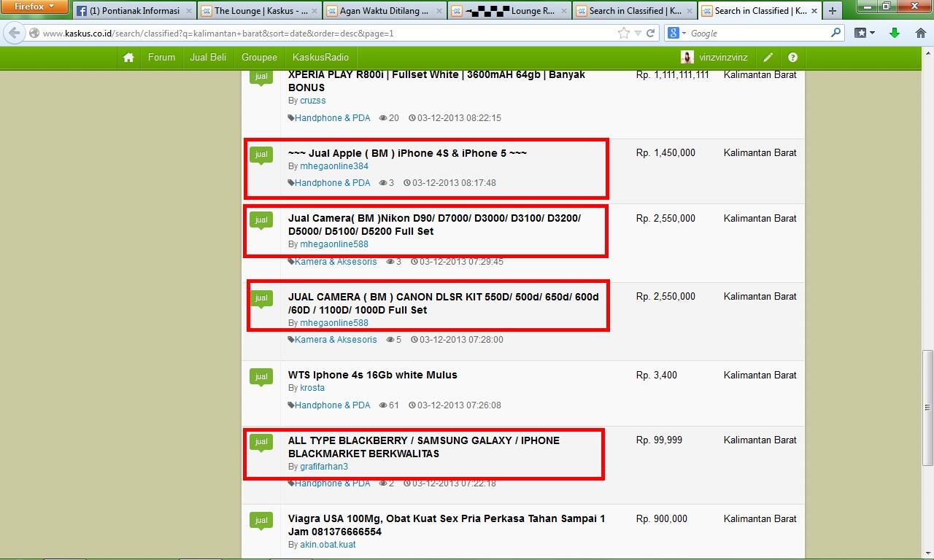The height and width of the screenshot is (560, 934).
Task: Click the vertical page scrollbar thumb
Action: 928,407
